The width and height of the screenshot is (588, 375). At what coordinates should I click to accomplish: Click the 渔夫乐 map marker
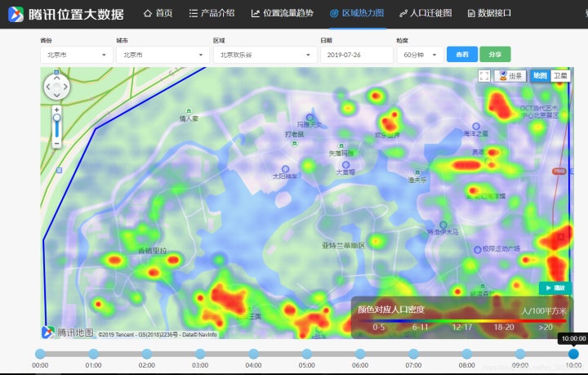417,173
